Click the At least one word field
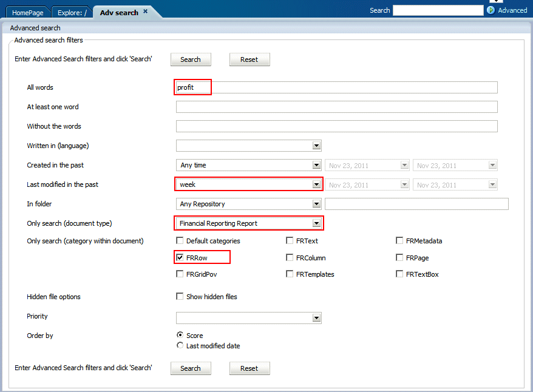The height and width of the screenshot is (392, 533). [336, 107]
